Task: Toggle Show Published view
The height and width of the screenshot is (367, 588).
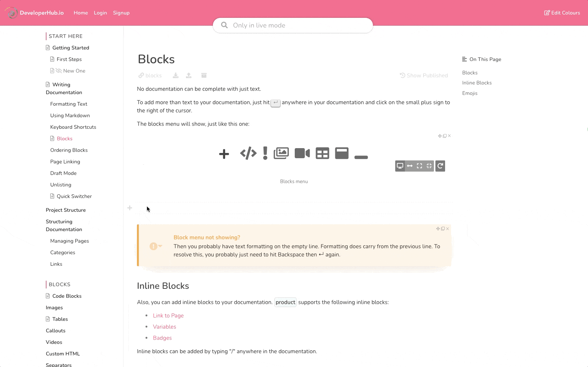Action: [x=424, y=76]
